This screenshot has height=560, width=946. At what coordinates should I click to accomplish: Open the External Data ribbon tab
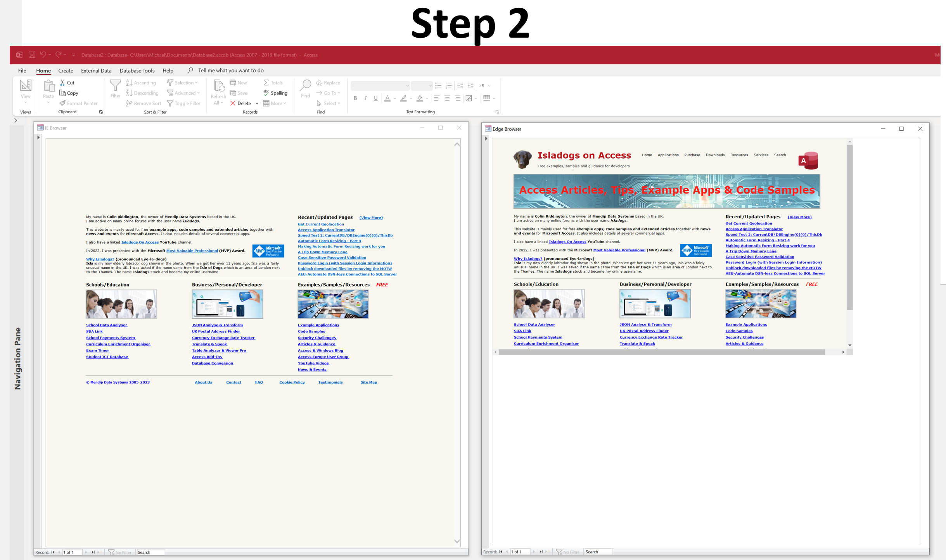coord(96,71)
